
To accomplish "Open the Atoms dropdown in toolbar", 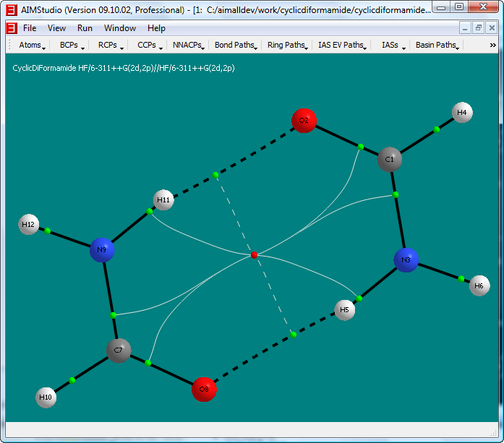I will 32,45.
